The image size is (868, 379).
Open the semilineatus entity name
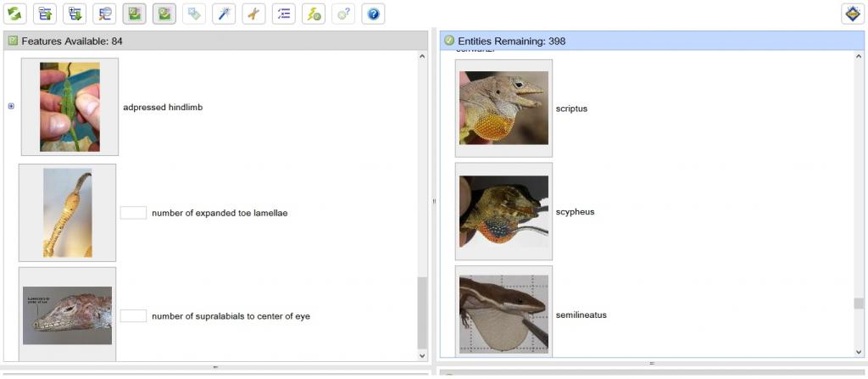(581, 315)
